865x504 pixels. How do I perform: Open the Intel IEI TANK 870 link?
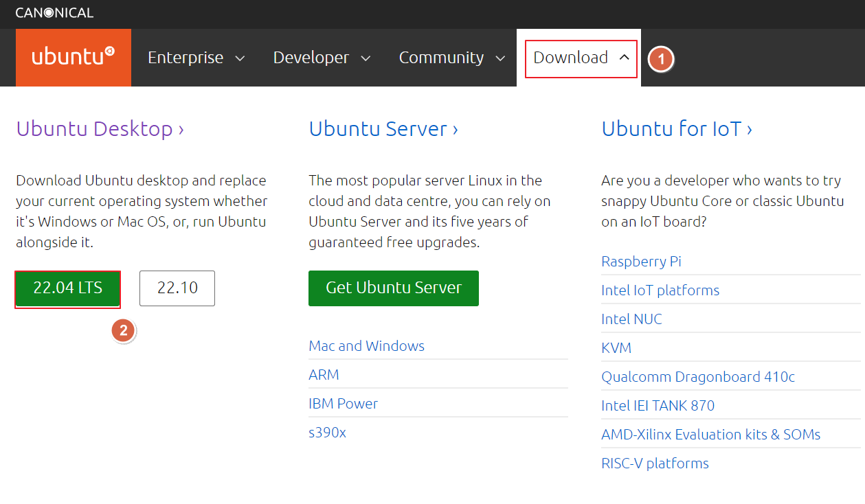point(658,406)
